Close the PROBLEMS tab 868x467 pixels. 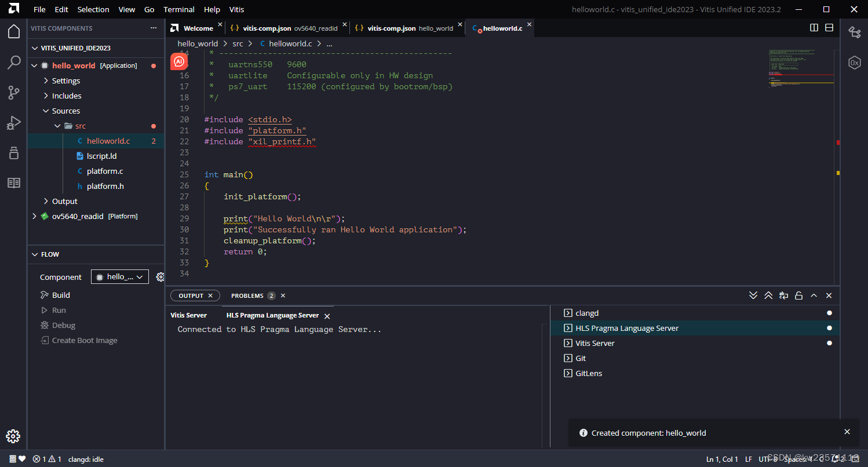click(x=283, y=295)
